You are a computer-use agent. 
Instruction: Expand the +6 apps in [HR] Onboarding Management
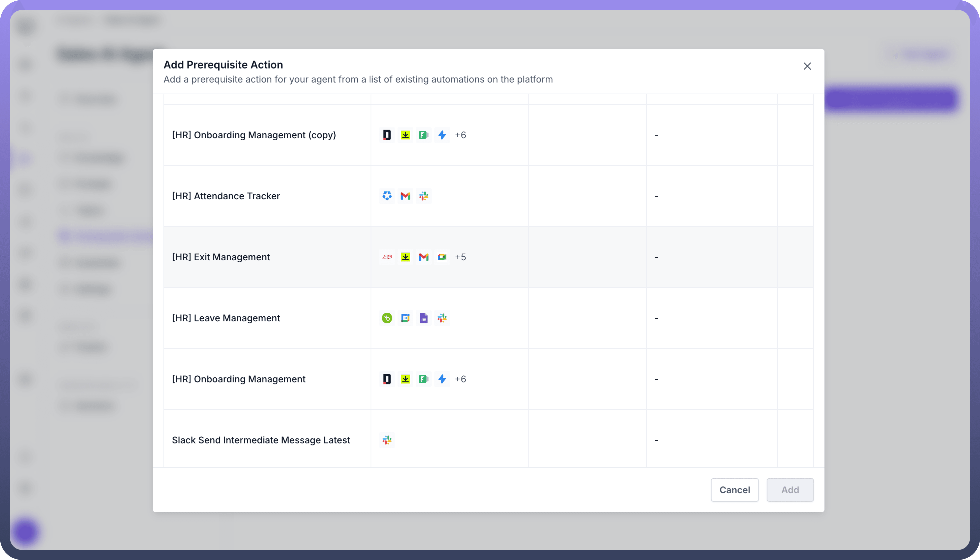pos(460,379)
